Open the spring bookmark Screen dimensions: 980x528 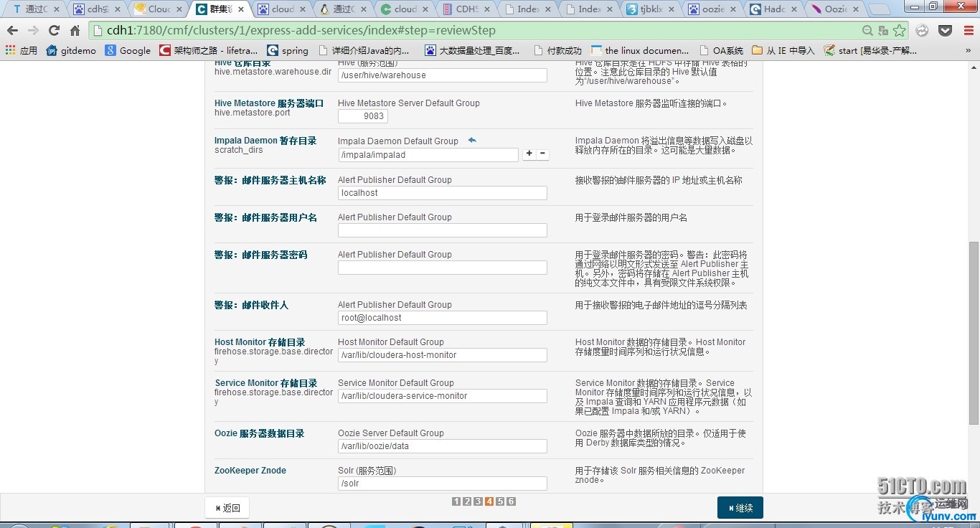pyautogui.click(x=288, y=50)
